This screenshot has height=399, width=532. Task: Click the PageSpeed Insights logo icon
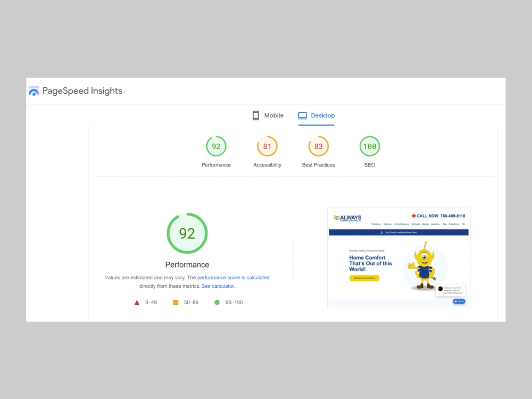(x=34, y=91)
